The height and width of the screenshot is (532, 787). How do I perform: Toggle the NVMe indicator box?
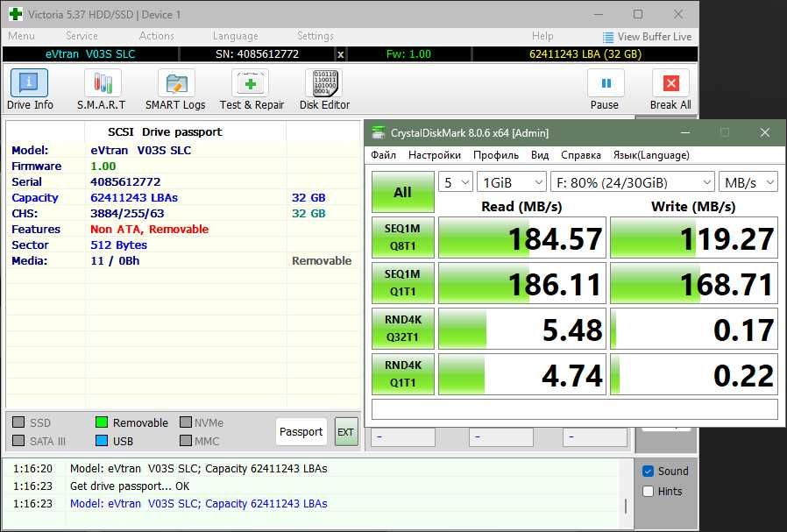[186, 422]
